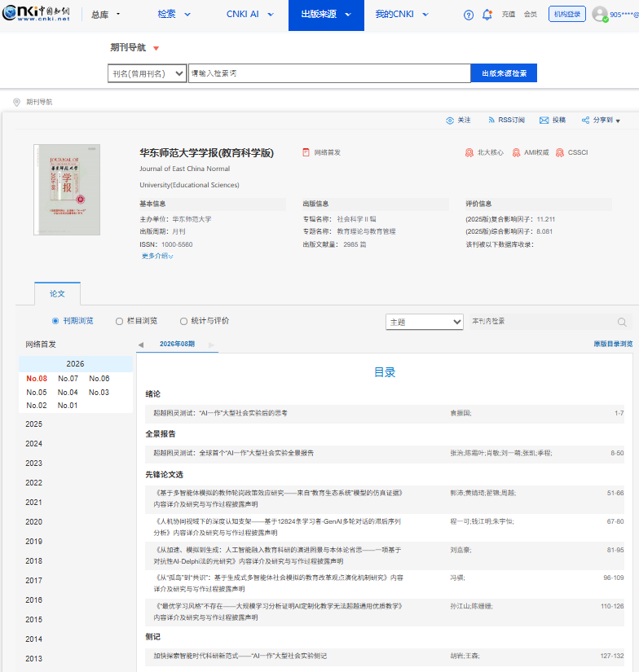
Task: Open the 期刊导航 red triangle dropdown
Action: point(156,48)
